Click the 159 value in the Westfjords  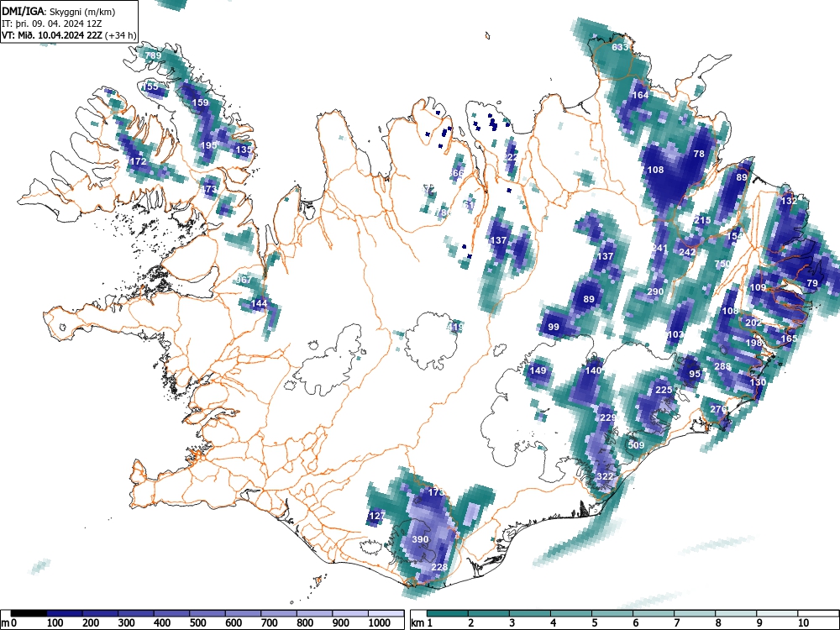pos(201,102)
